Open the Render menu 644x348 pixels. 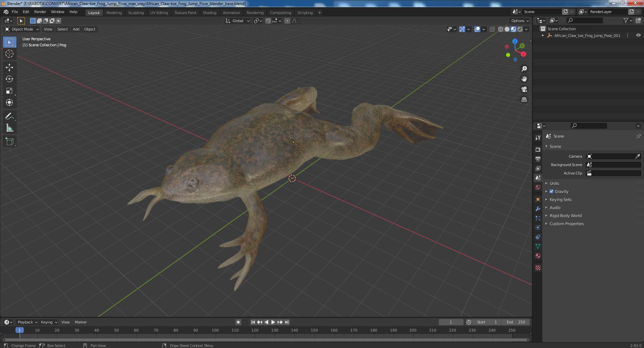coord(40,12)
